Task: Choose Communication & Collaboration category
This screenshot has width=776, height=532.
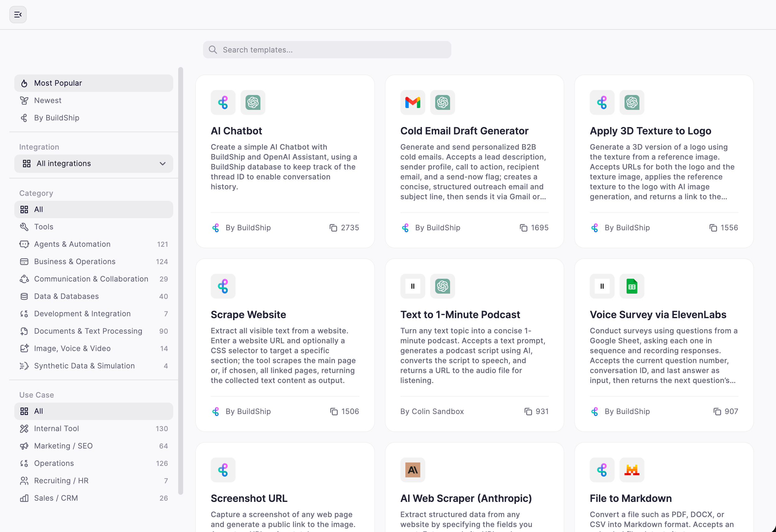Action: [x=93, y=279]
